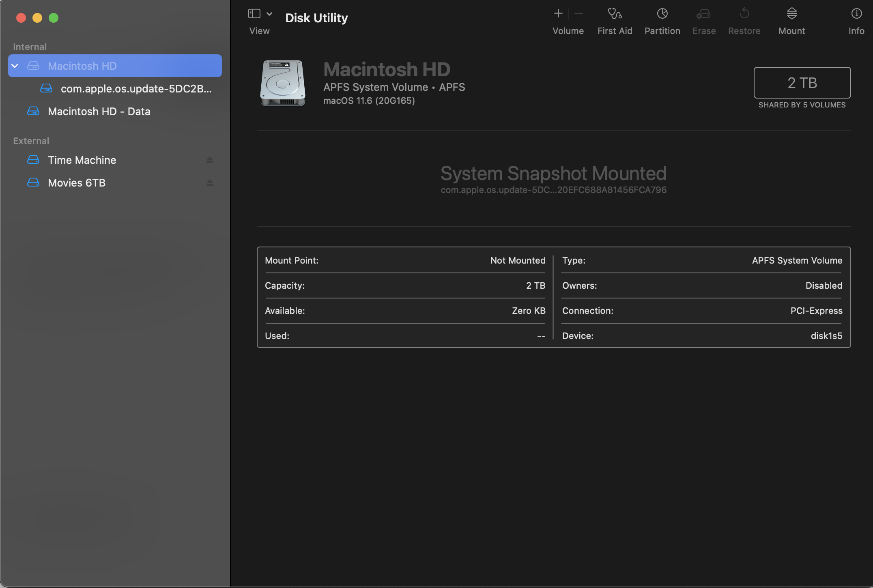Collapse the Macintosh HD disclosure chevron
The width and height of the screenshot is (873, 588).
click(x=15, y=66)
